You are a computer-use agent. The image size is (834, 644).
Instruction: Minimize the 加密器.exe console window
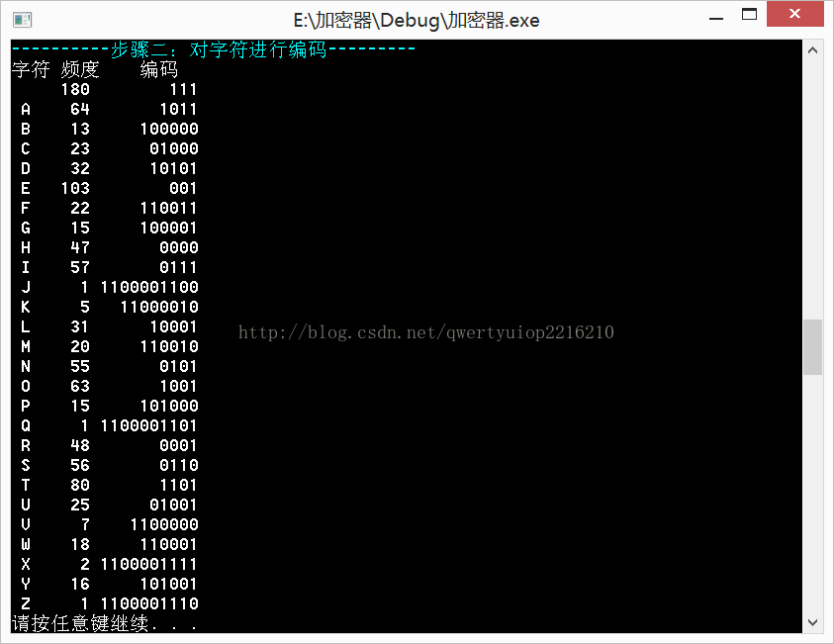pos(716,18)
